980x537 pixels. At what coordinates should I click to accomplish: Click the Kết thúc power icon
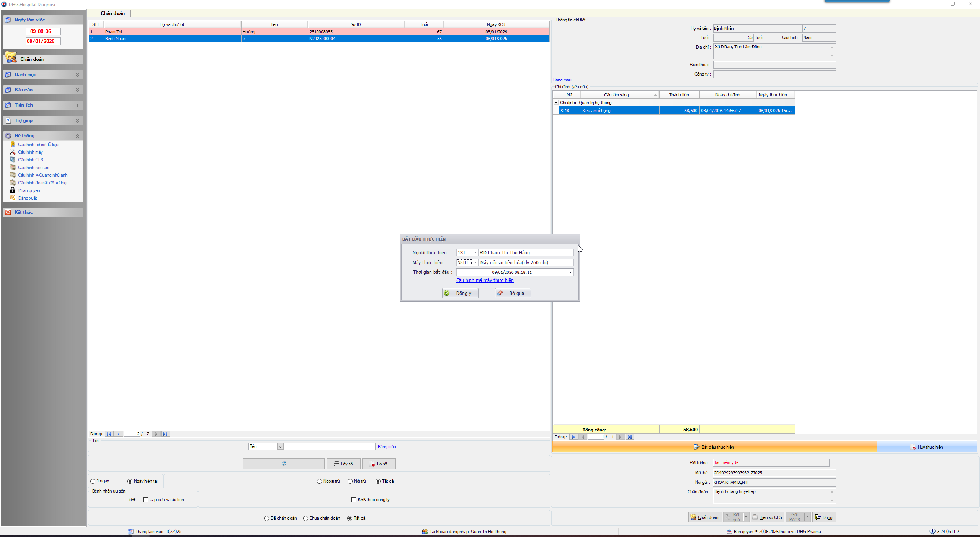8,212
